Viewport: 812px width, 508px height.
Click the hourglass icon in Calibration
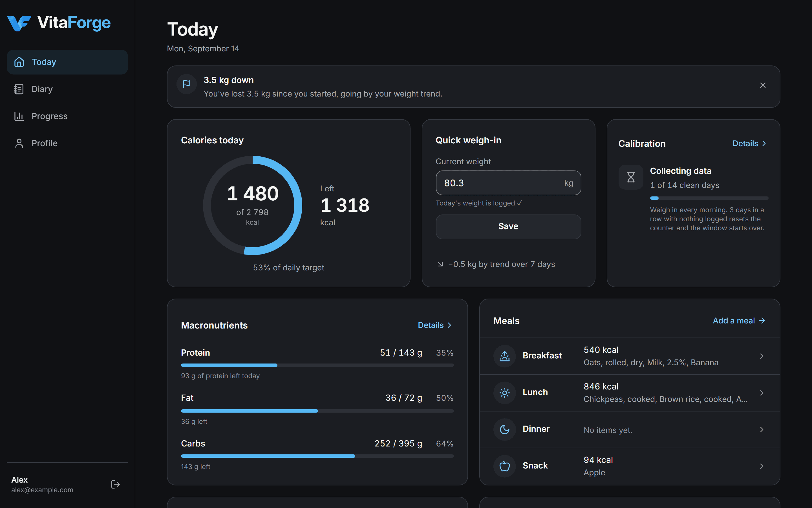click(631, 177)
